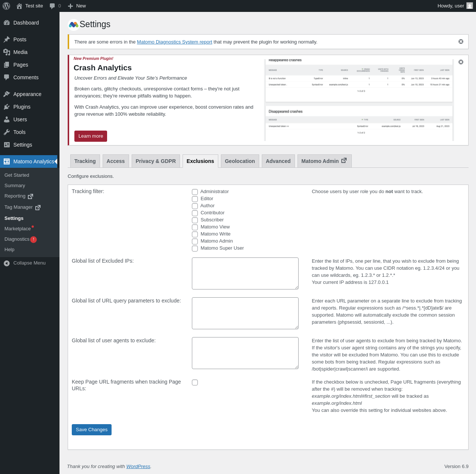Image resolution: width=476 pixels, height=474 pixels.
Task: Click the Comments icon in sidebar
Action: click(x=7, y=77)
